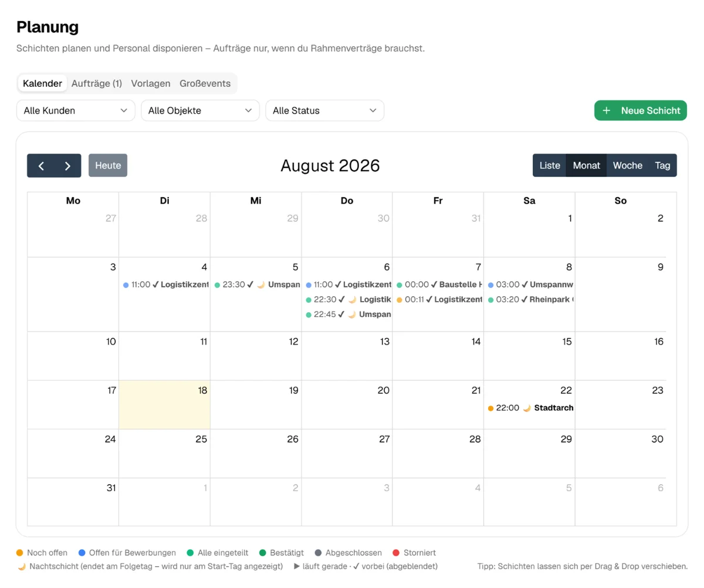Viewport: 704px width, 588px height.
Task: Switch to the Monat view
Action: [x=587, y=165]
